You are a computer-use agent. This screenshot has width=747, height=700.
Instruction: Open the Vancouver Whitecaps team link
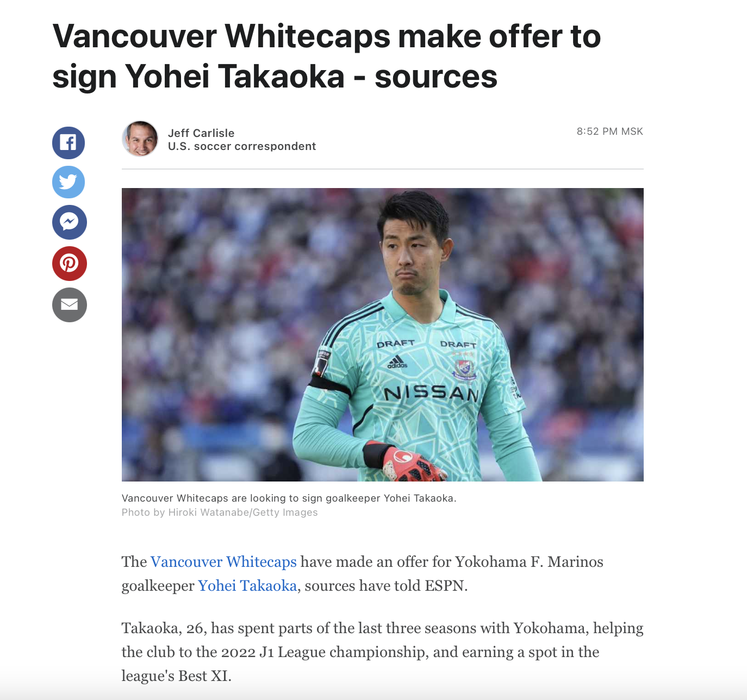click(x=223, y=561)
